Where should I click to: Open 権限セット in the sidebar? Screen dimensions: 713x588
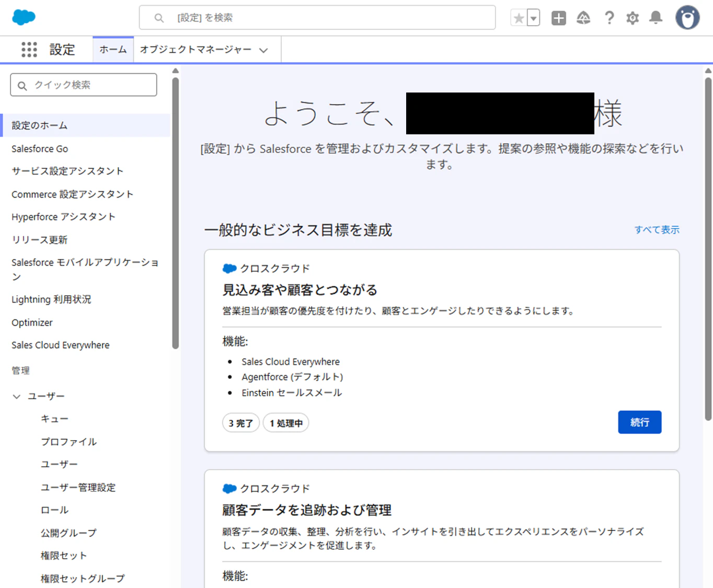(64, 556)
